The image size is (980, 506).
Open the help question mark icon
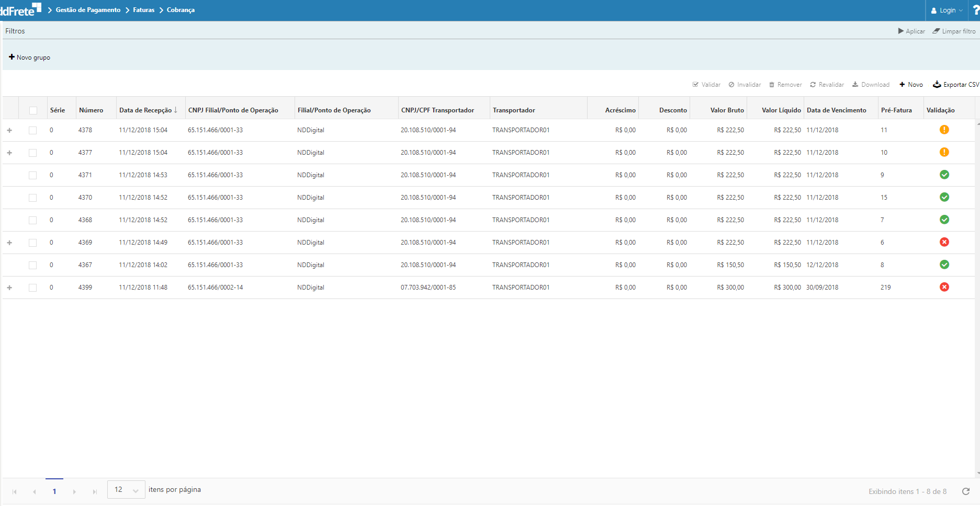(976, 10)
